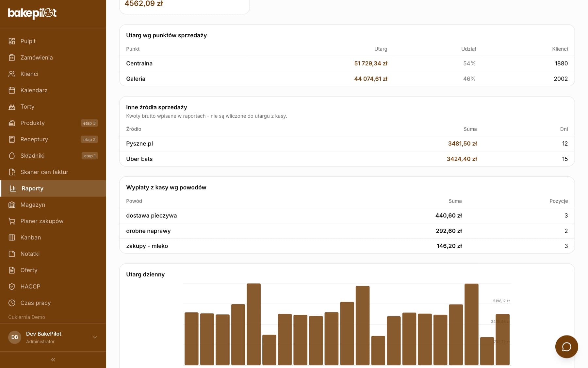Click the Utarg dzienny chart title
Image resolution: width=588 pixels, height=368 pixels.
[x=145, y=274]
